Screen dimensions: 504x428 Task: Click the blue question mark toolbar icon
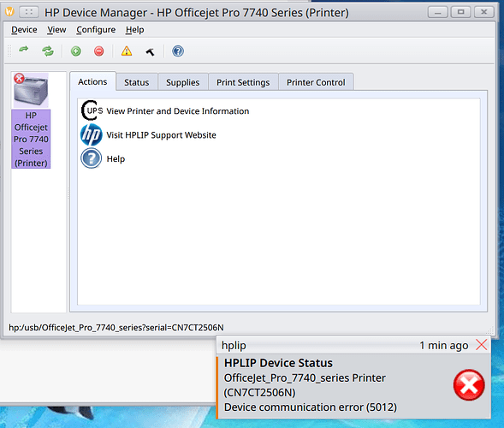[x=178, y=51]
